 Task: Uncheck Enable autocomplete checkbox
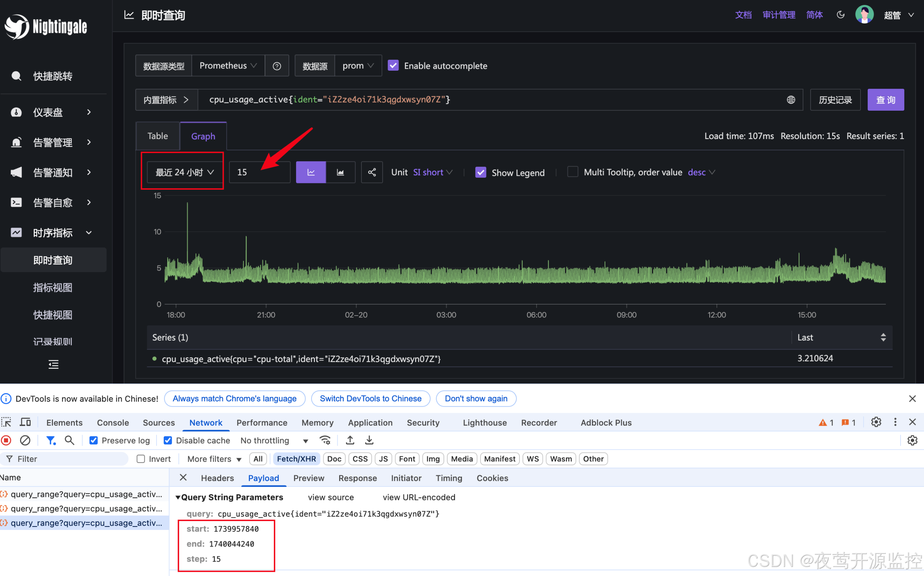pos(393,65)
